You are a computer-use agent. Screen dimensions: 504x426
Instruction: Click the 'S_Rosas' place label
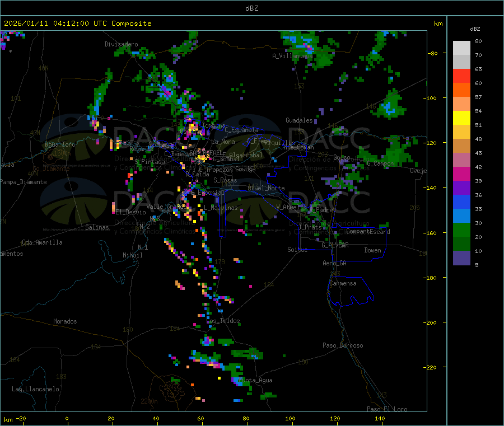pyautogui.click(x=225, y=180)
